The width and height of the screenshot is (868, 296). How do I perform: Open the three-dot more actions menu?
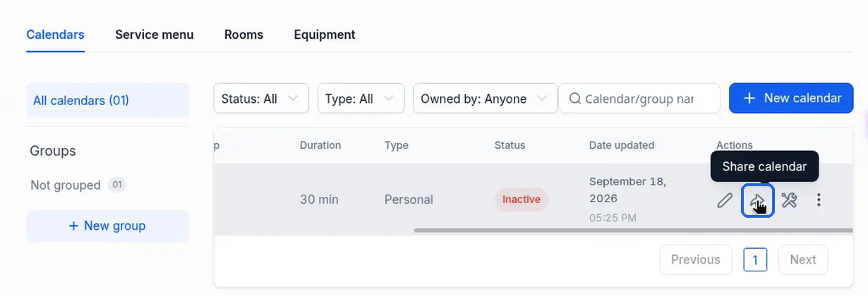coord(819,200)
